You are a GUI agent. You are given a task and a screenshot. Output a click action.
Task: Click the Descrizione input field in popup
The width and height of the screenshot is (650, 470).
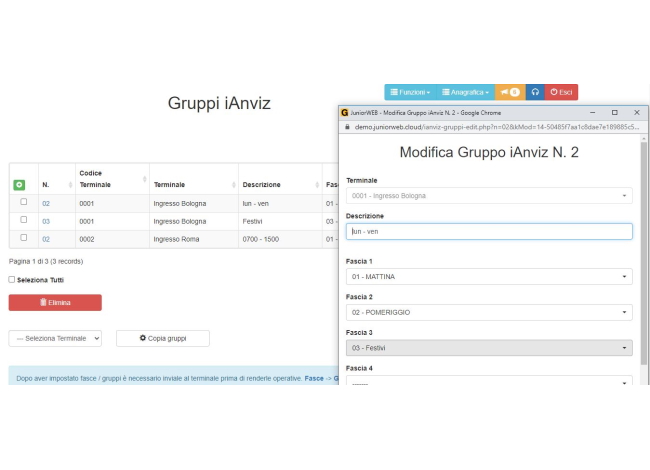(489, 231)
